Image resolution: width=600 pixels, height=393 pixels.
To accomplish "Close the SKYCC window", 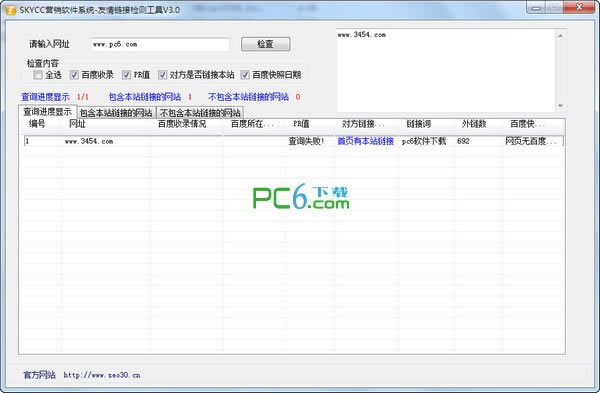I will point(579,7).
